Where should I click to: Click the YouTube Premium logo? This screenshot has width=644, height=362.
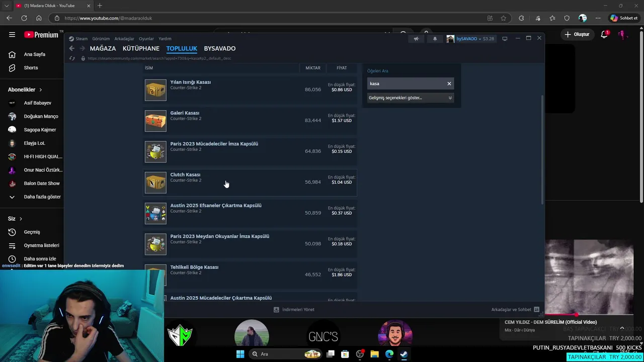(x=41, y=35)
